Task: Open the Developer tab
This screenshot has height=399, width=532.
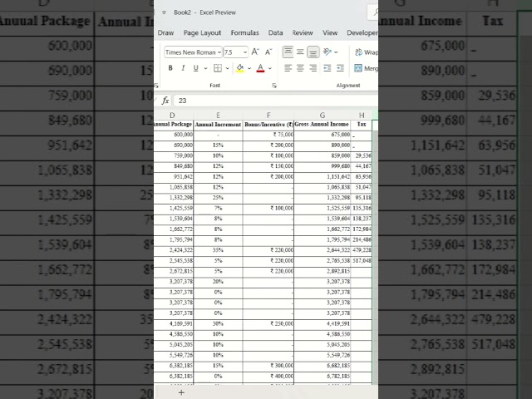Action: click(x=362, y=33)
